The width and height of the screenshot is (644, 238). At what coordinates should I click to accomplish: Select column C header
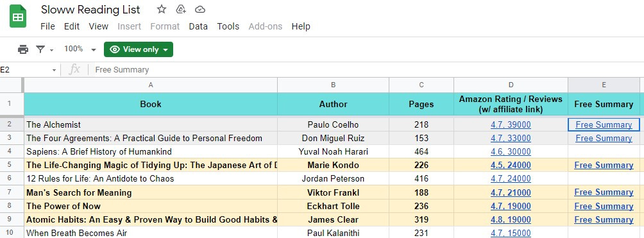click(421, 85)
